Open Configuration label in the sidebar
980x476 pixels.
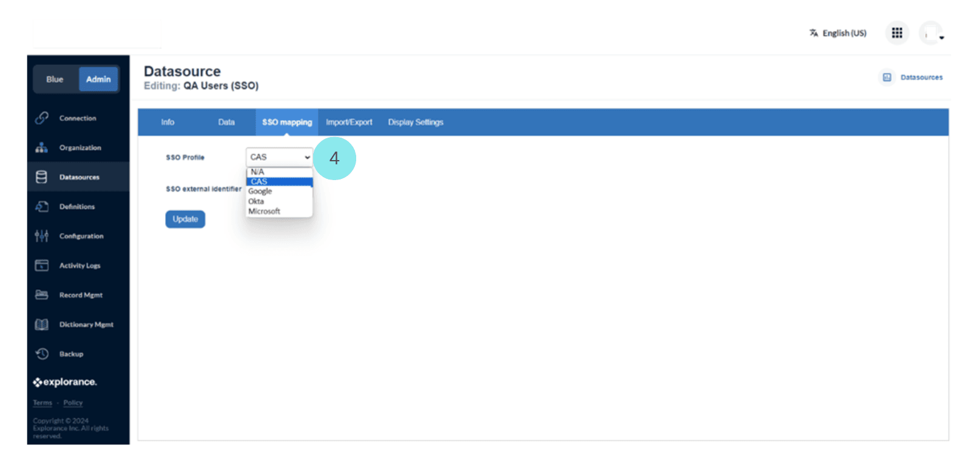[81, 236]
